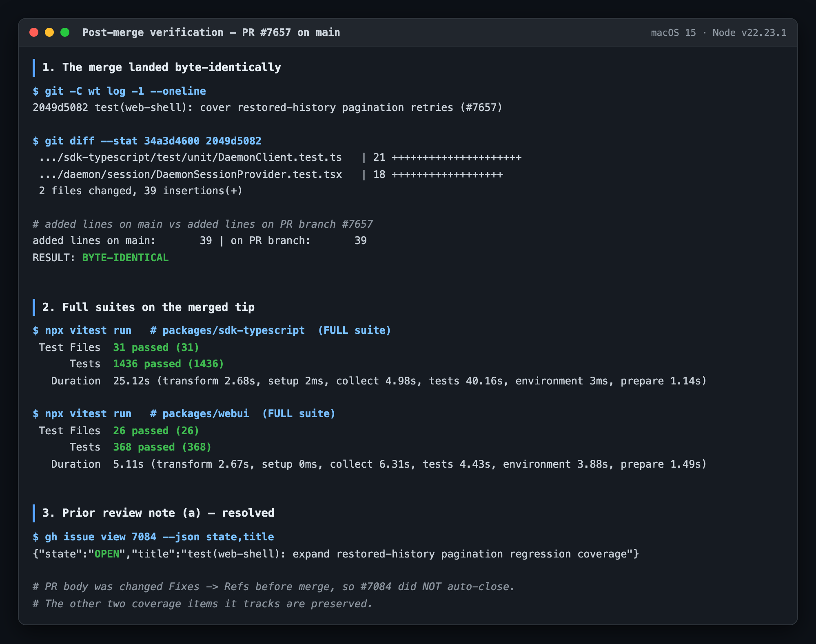Image resolution: width=816 pixels, height=644 pixels.
Task: Click the yellow minimize window button
Action: tap(49, 32)
